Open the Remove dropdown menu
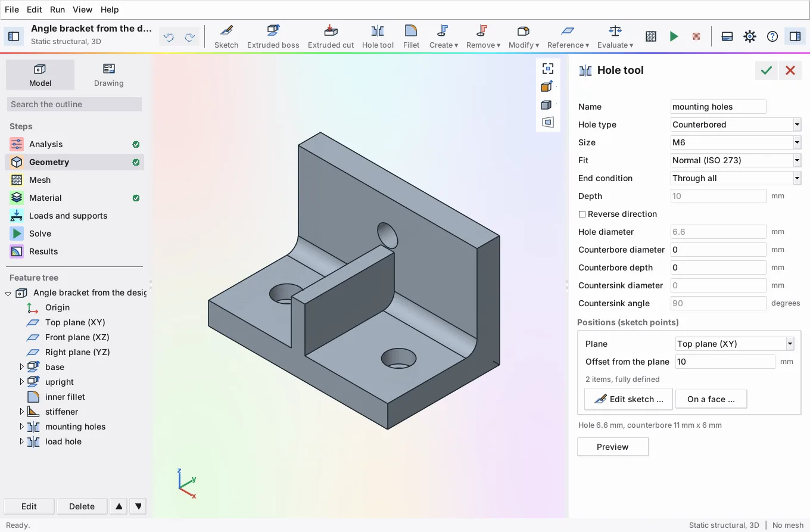The width and height of the screenshot is (810, 532). coord(483,36)
